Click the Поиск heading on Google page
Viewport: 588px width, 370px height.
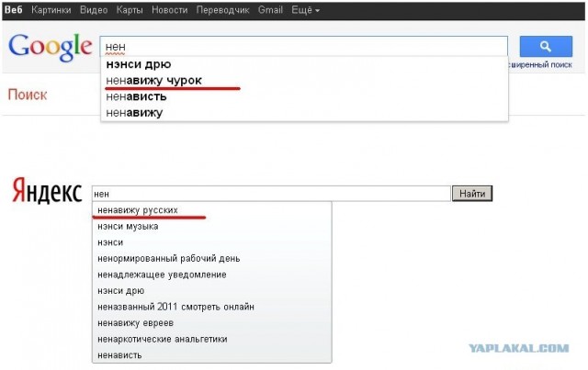[28, 95]
